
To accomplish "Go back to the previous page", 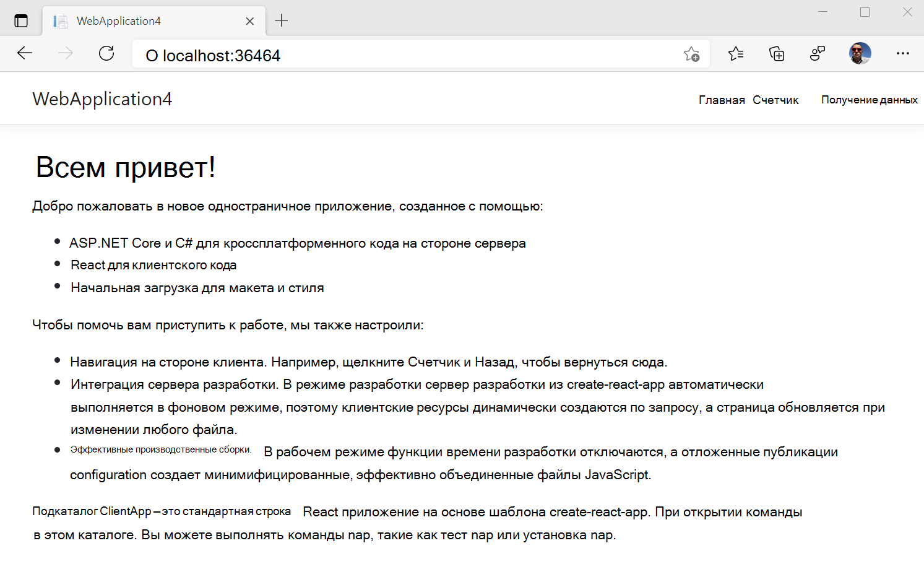I will click(x=25, y=53).
